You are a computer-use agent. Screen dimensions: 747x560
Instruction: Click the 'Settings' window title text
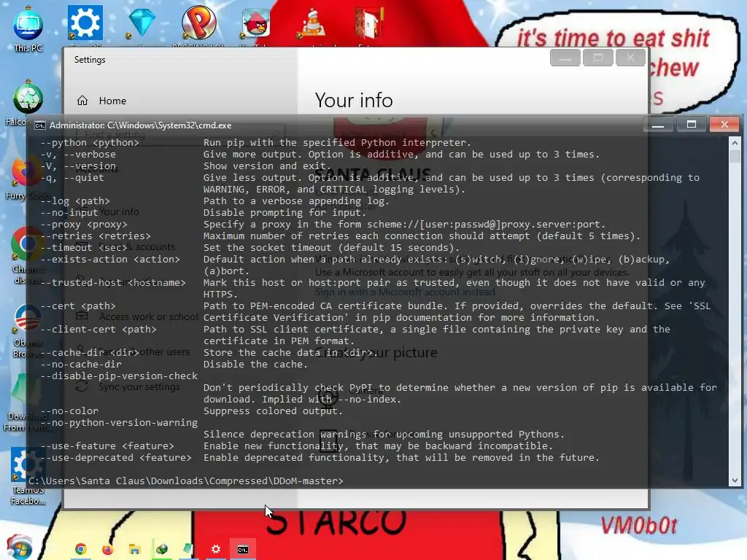pos(90,60)
